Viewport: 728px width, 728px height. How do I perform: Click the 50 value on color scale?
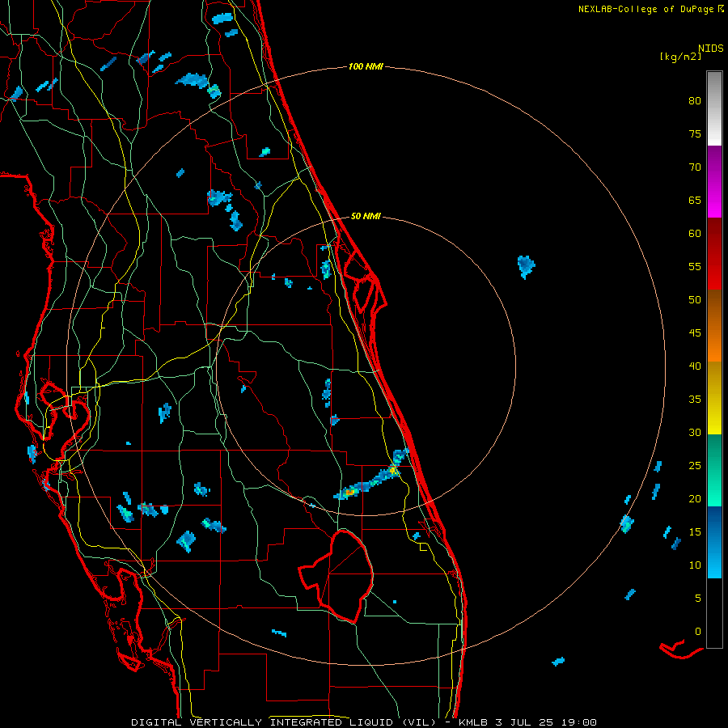(695, 300)
